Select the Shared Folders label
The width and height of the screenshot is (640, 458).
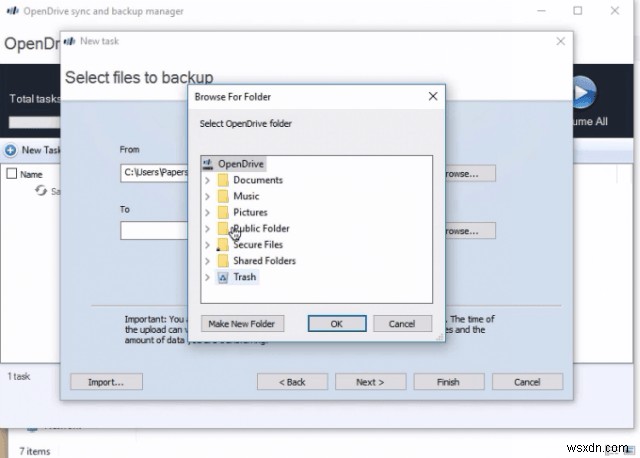264,261
